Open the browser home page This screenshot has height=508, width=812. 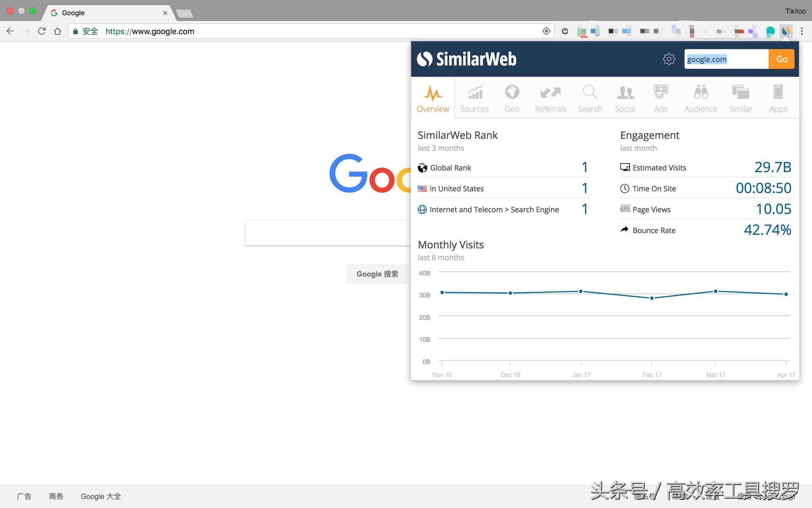pyautogui.click(x=57, y=31)
